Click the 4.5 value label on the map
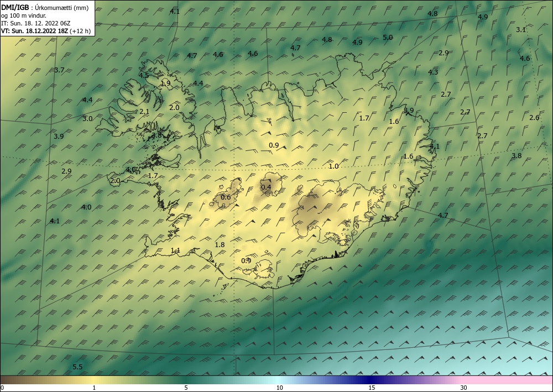 point(144,75)
